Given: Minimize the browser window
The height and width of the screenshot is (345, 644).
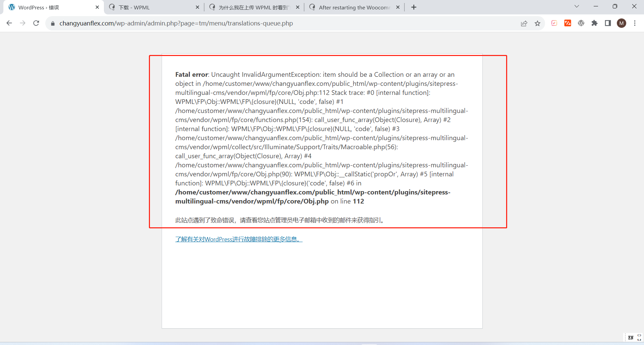Looking at the screenshot, I should [596, 6].
